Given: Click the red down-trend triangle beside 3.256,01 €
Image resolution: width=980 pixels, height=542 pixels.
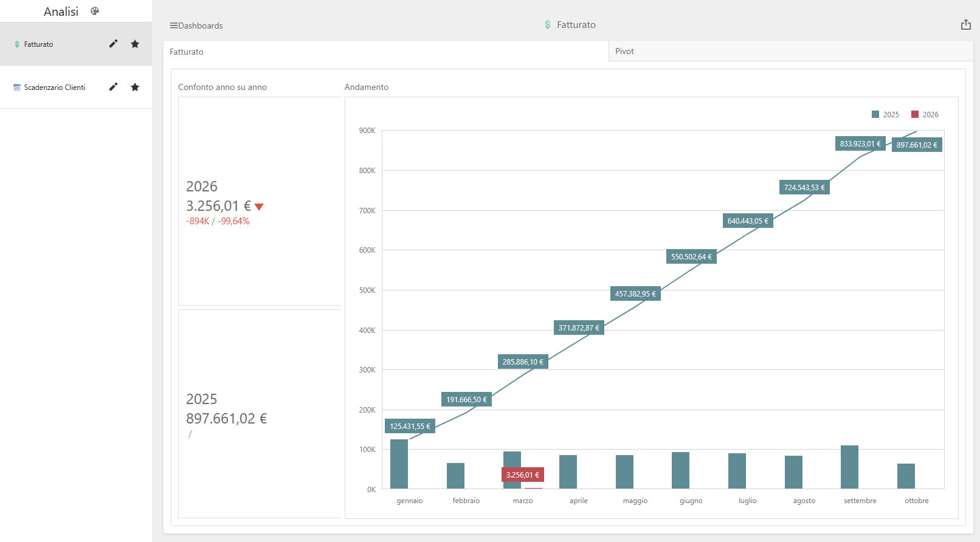Looking at the screenshot, I should pos(259,207).
